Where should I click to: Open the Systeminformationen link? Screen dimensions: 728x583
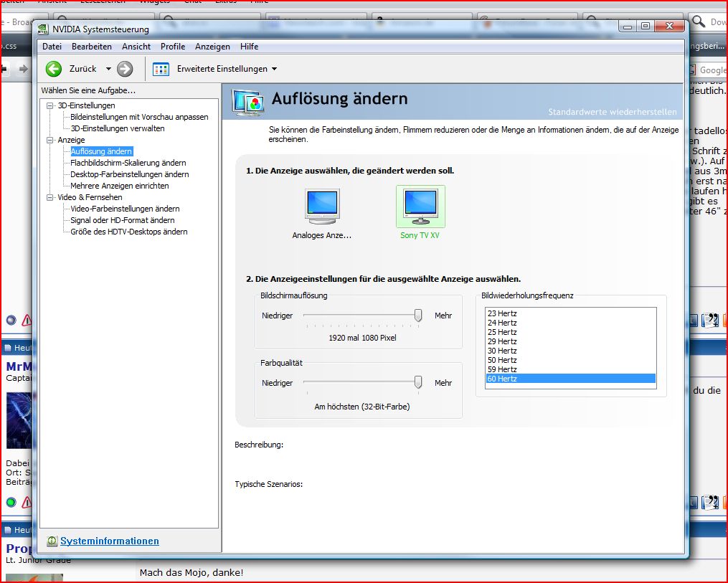coord(110,541)
